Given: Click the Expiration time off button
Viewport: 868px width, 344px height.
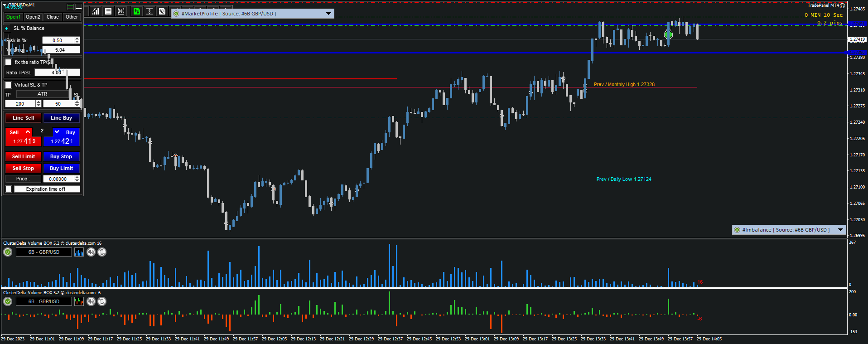Looking at the screenshot, I should (47, 189).
